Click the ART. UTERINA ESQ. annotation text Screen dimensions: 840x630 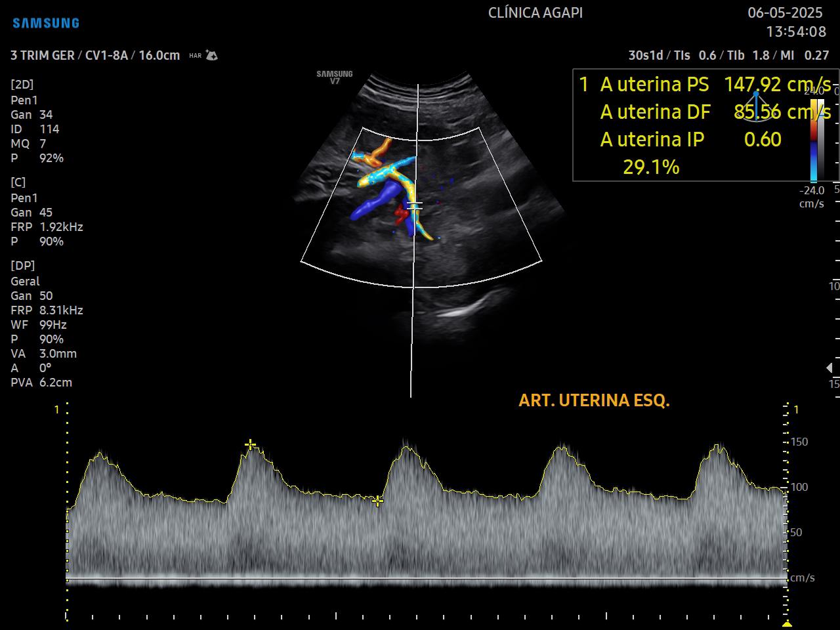click(x=594, y=400)
